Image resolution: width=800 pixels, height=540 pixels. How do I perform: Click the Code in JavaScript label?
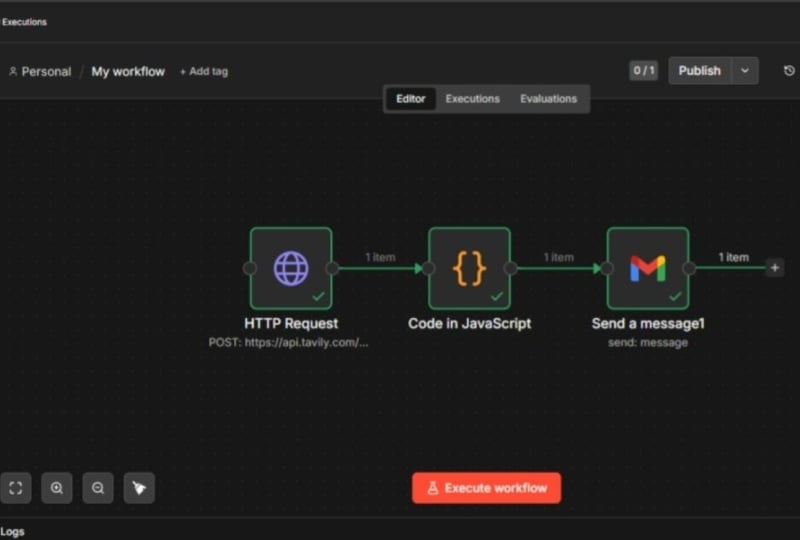(x=469, y=324)
